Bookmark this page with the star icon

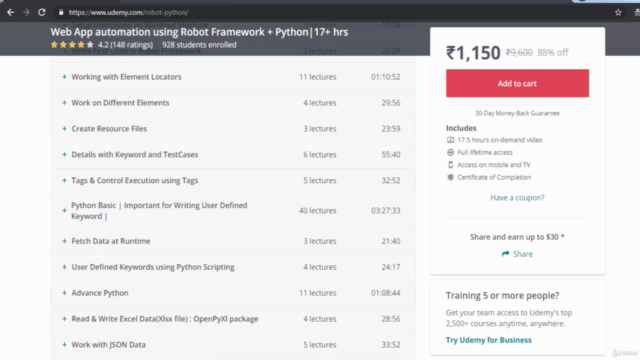[x=618, y=12]
